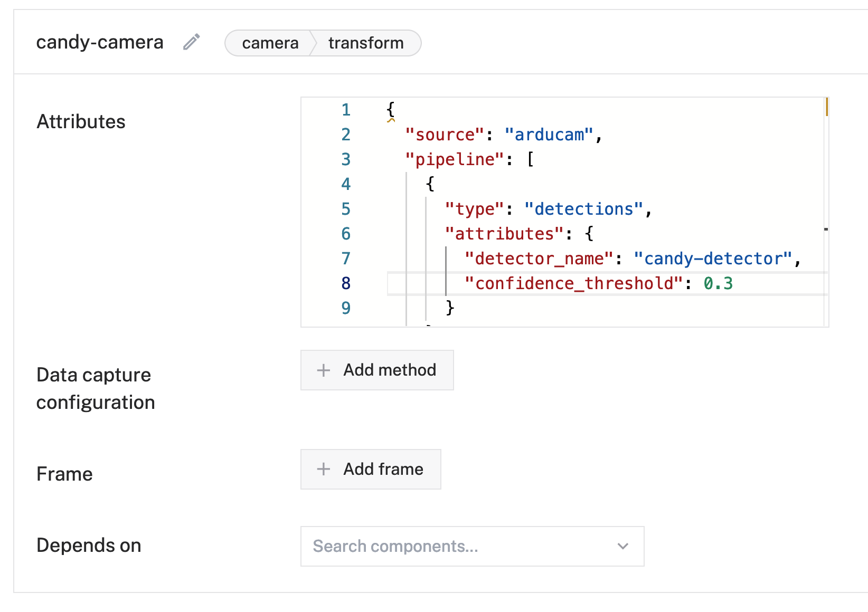868x612 pixels.
Task: Click the plus icon in Add method
Action: click(x=324, y=370)
